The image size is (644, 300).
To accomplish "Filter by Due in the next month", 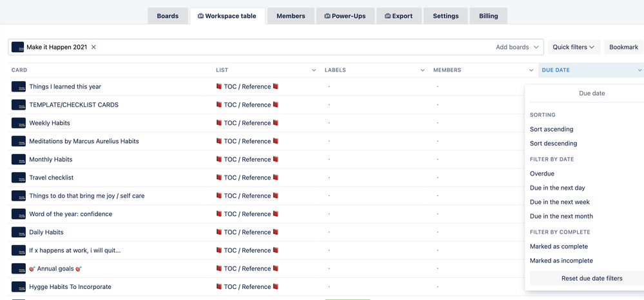I will pyautogui.click(x=561, y=216).
